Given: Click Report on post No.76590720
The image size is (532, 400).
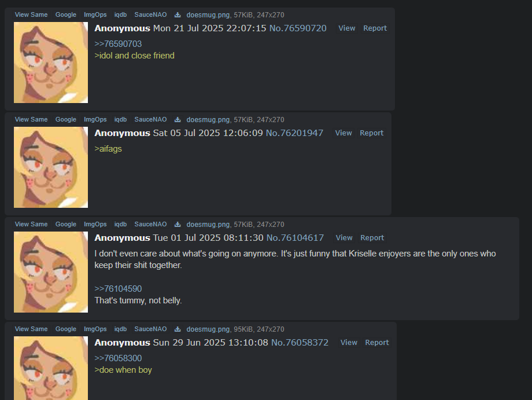Looking at the screenshot, I should [375, 28].
